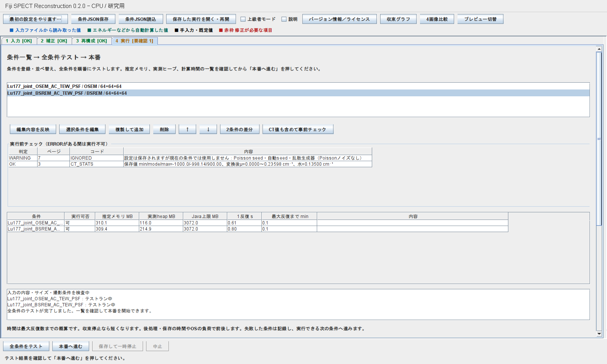Save conditions with 条件JSON保存

tap(93, 19)
